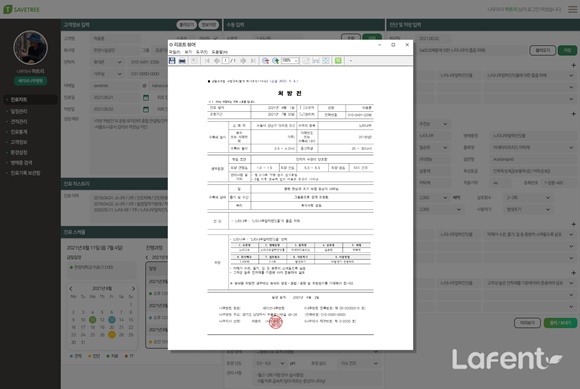This screenshot has height=389, width=580.
Task: Print the report using the printer icon
Action: click(x=182, y=61)
